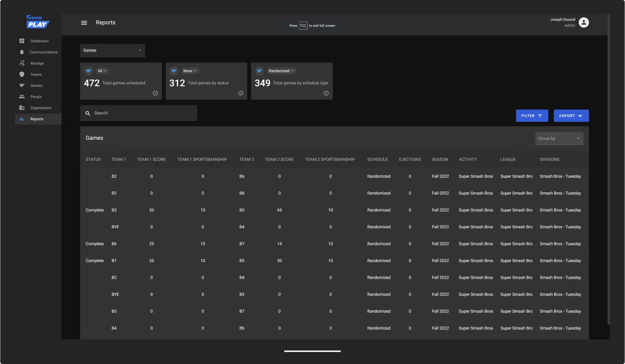Viewport: 625px width, 364px height.
Task: Click the search magnifier icon
Action: 87,113
